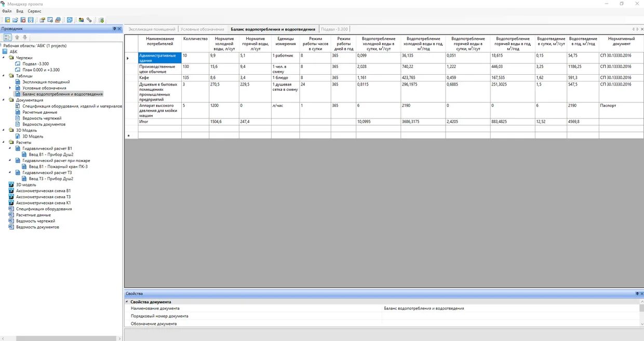Select Ввод Т3 - Прибор Душ2
The width and height of the screenshot is (644, 341).
pos(51,179)
